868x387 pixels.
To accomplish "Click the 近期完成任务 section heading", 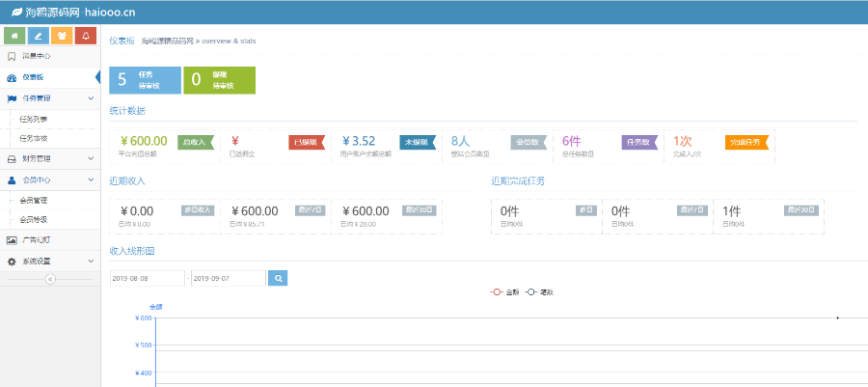I will click(x=518, y=181).
